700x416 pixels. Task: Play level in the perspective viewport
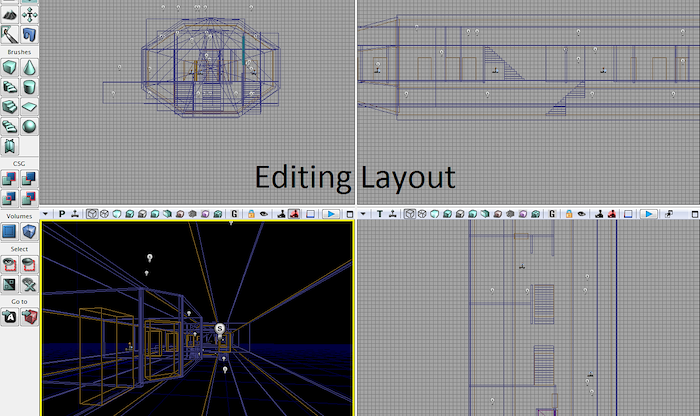coord(331,214)
